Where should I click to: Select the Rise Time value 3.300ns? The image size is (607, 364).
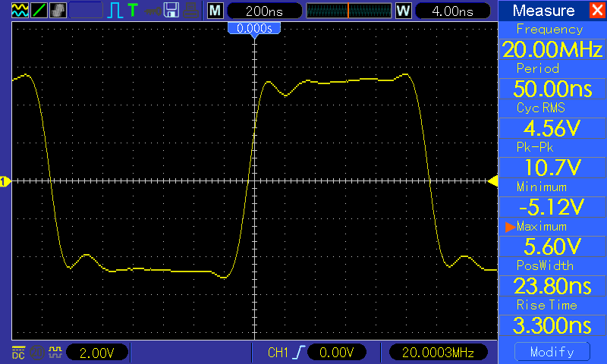click(552, 325)
